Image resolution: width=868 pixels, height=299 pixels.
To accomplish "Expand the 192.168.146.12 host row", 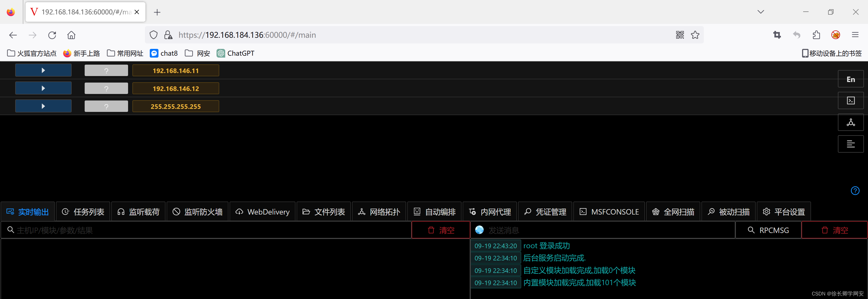I will coord(43,88).
